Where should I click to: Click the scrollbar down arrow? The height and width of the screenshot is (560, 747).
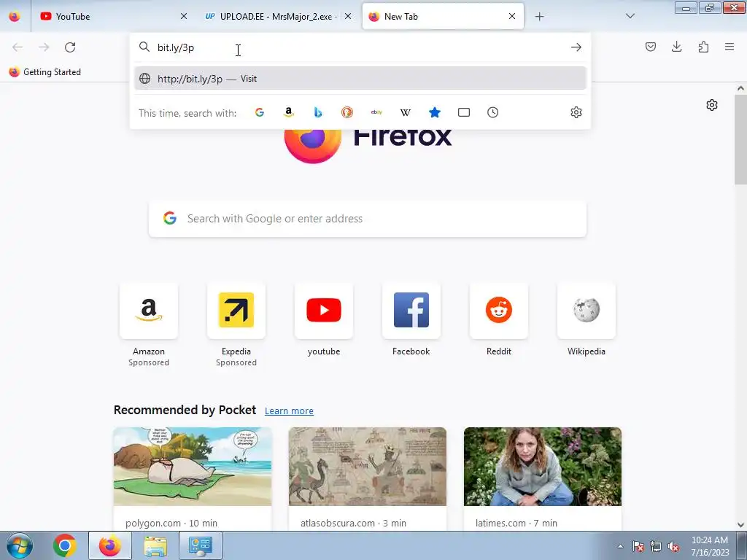[x=740, y=525]
